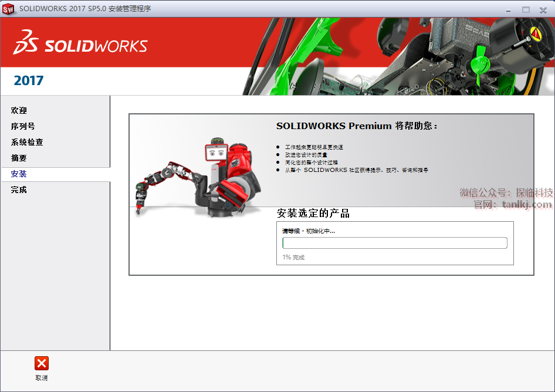Viewport: 555px width, 392px height.
Task: Click the SW app icon in title bar
Action: click(8, 9)
